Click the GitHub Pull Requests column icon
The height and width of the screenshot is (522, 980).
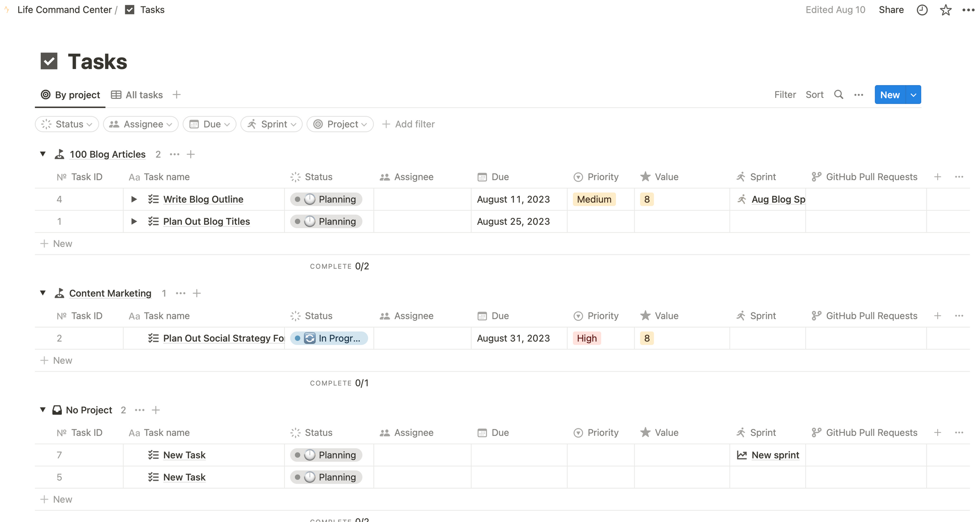(816, 177)
